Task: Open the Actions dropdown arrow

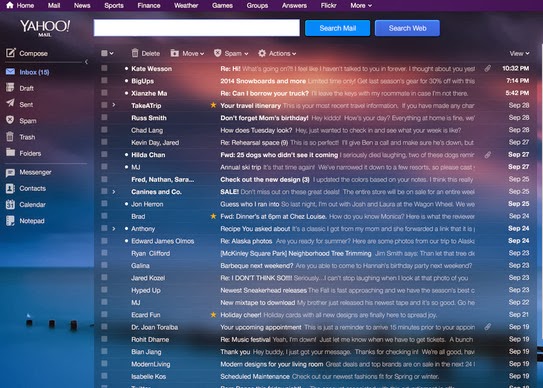Action: (294, 54)
